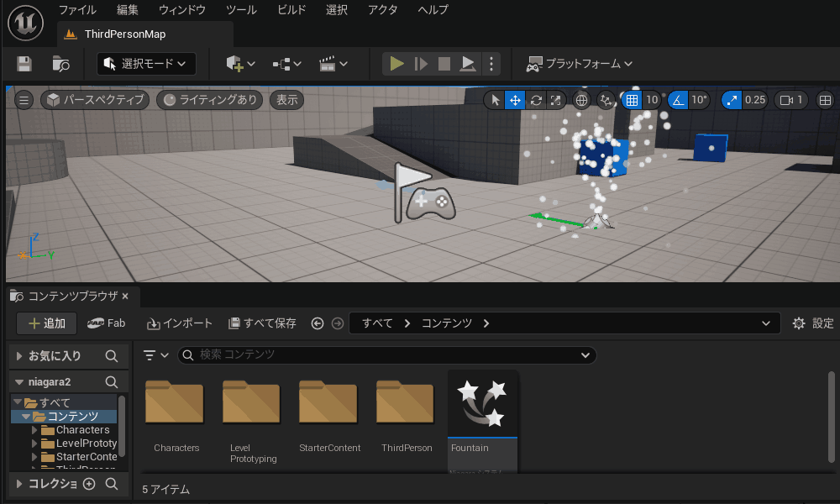
Task: Select the rotate gizmo tool
Action: tap(535, 100)
